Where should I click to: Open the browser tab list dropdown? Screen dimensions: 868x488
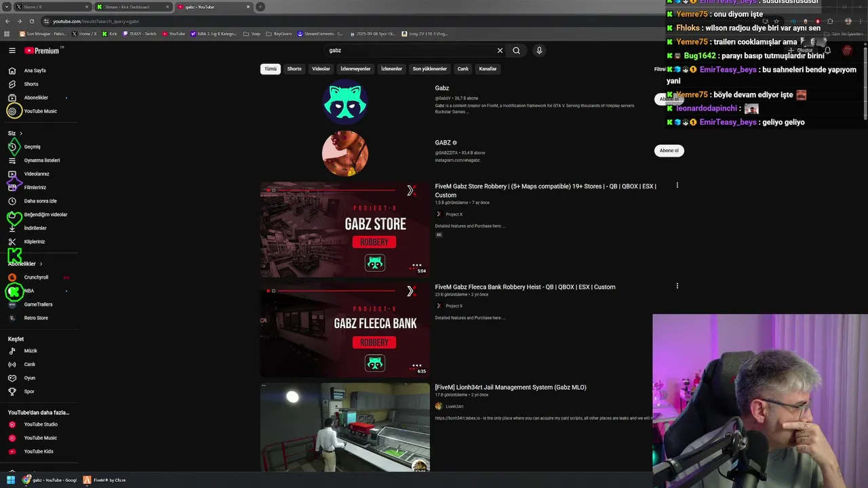7,7
